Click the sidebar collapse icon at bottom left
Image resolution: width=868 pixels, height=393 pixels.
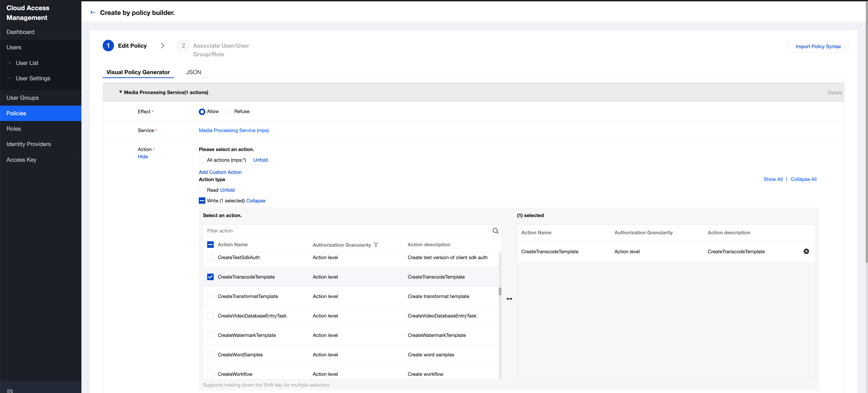click(x=10, y=391)
